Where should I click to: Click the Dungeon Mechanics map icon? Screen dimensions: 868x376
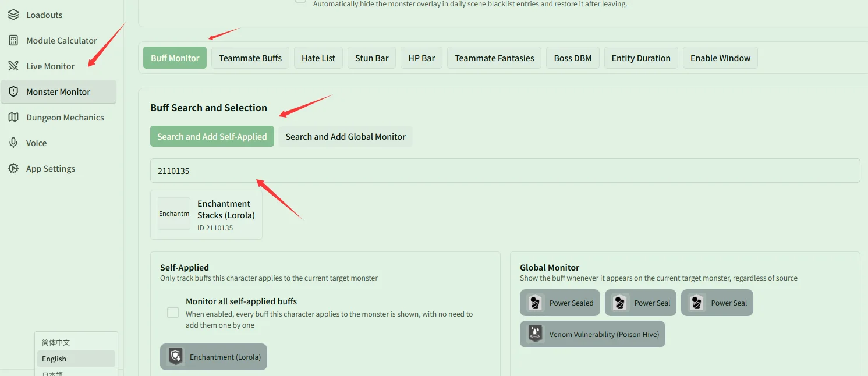[13, 117]
